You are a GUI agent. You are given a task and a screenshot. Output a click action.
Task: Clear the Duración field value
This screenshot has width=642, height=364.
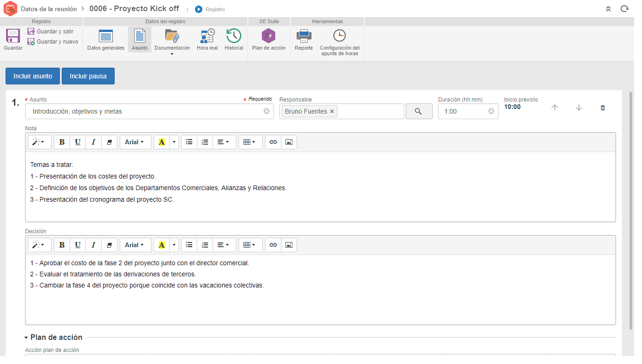click(491, 111)
